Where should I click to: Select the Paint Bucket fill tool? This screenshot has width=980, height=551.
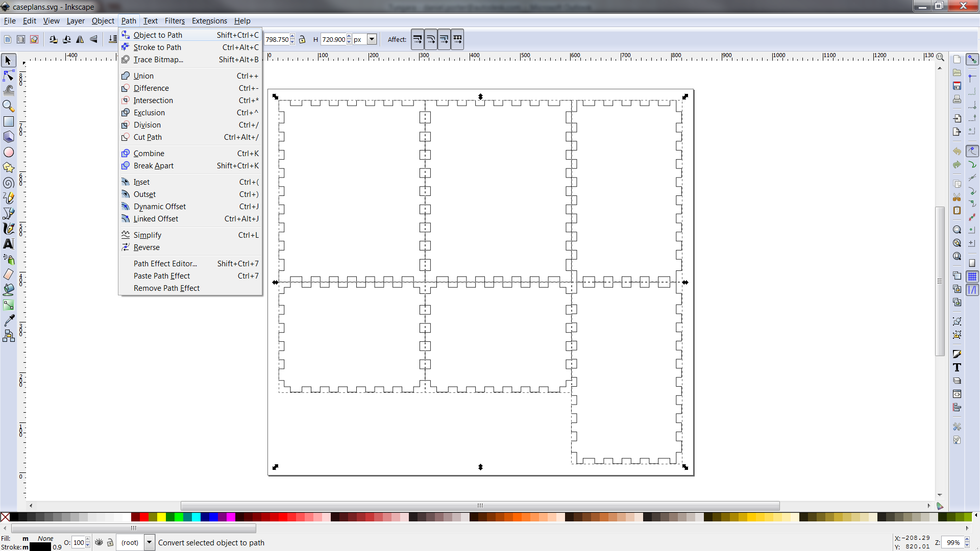pos(8,290)
